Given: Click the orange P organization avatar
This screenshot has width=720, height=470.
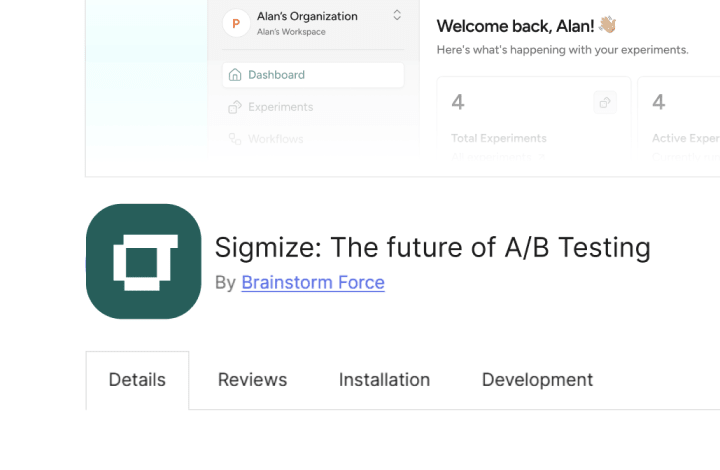Looking at the screenshot, I should [236, 23].
